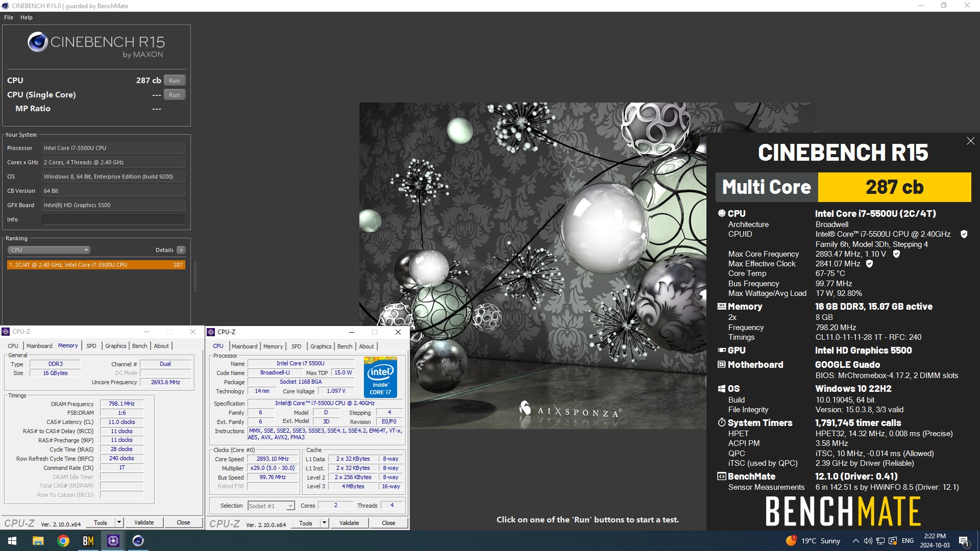Viewport: 980px width, 551px height.
Task: Click Close button in right CPU-Z window
Action: pyautogui.click(x=388, y=523)
